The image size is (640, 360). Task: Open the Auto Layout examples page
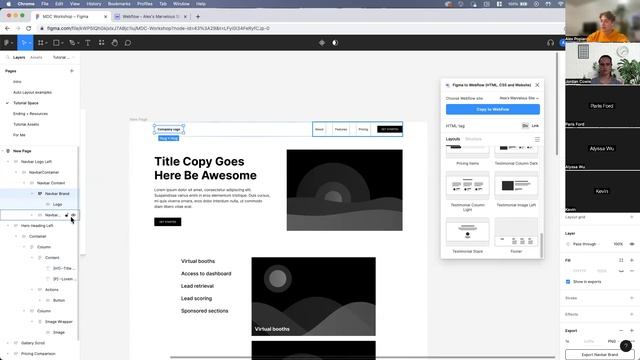pos(32,93)
